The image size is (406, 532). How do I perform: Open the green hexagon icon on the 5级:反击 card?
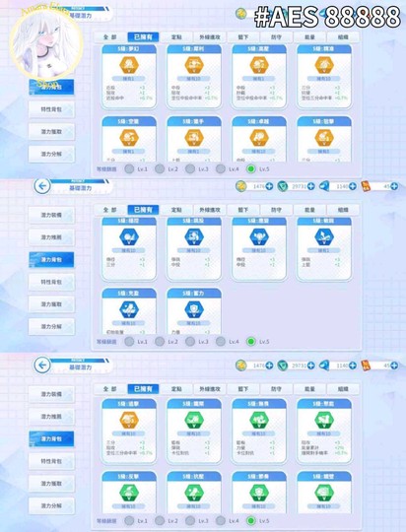coord(129,493)
